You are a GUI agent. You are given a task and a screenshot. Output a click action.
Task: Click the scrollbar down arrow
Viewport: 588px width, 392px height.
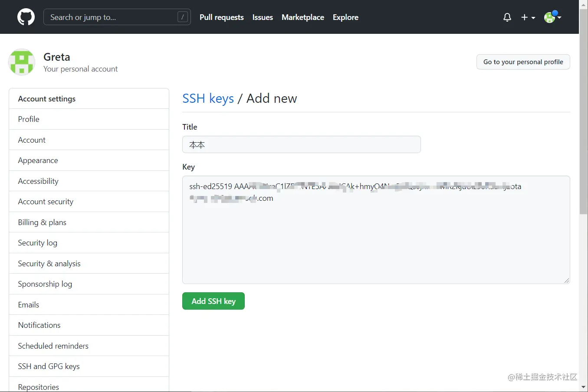(x=584, y=387)
